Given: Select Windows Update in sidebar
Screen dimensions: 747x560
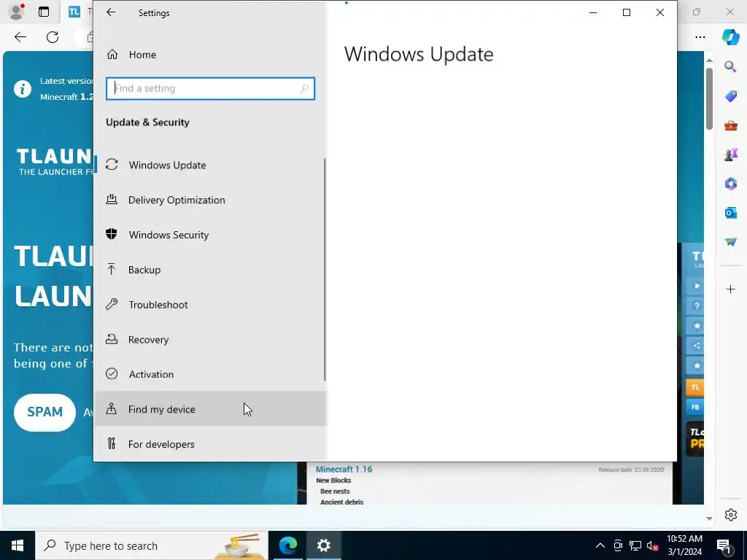Looking at the screenshot, I should click(210, 166).
